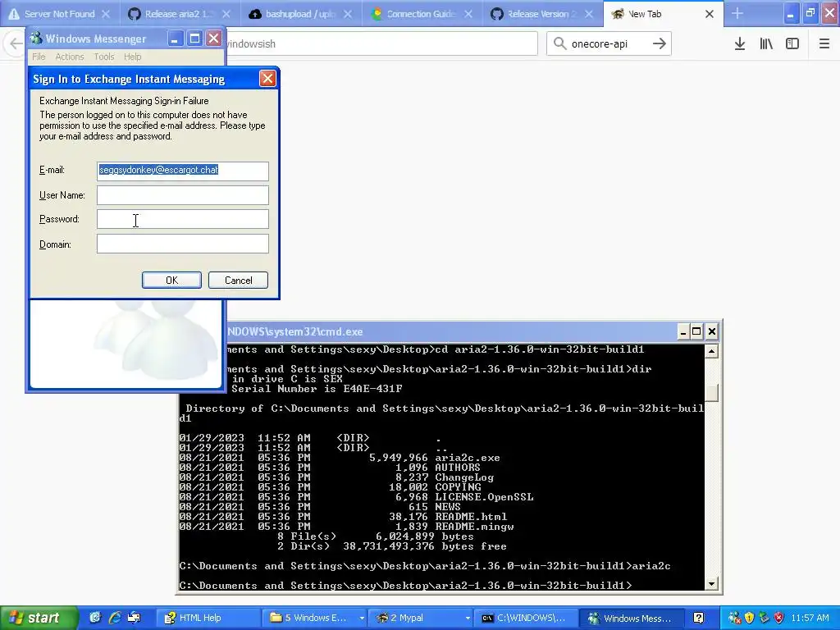Viewport: 840px width, 630px height.
Task: Switch to the bashupload browser tab
Action: click(x=300, y=14)
